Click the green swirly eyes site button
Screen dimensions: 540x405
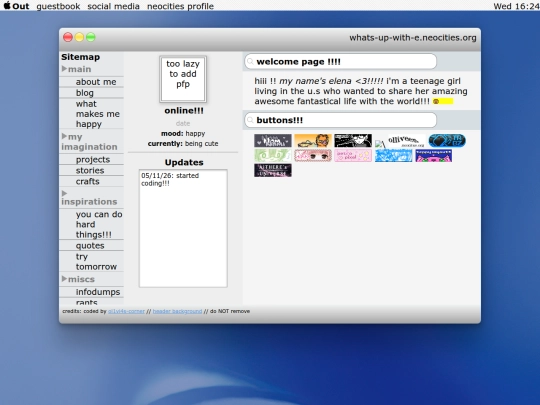click(273, 156)
